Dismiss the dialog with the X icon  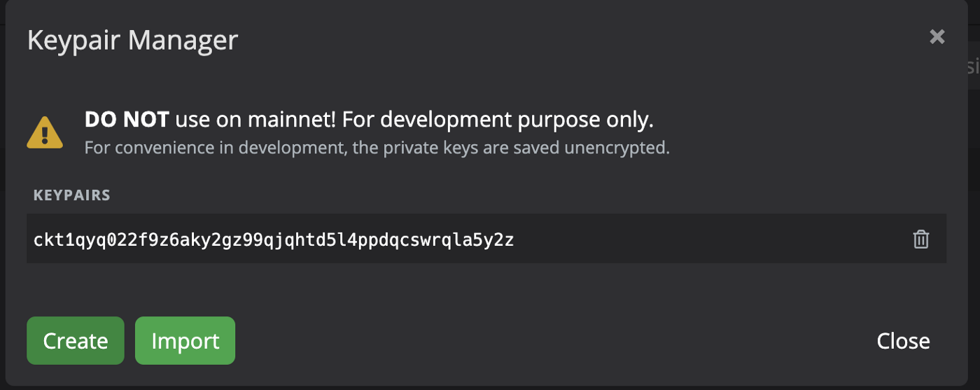(x=937, y=37)
